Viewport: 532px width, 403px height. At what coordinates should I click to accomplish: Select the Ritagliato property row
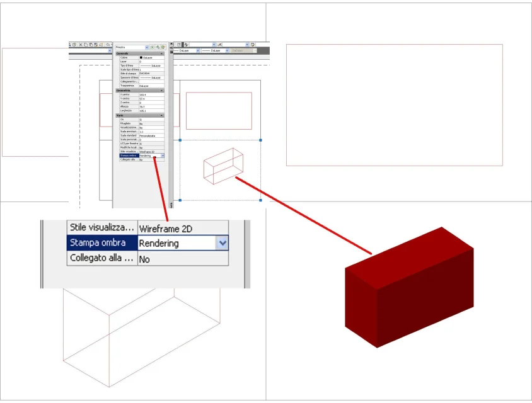tap(142, 123)
